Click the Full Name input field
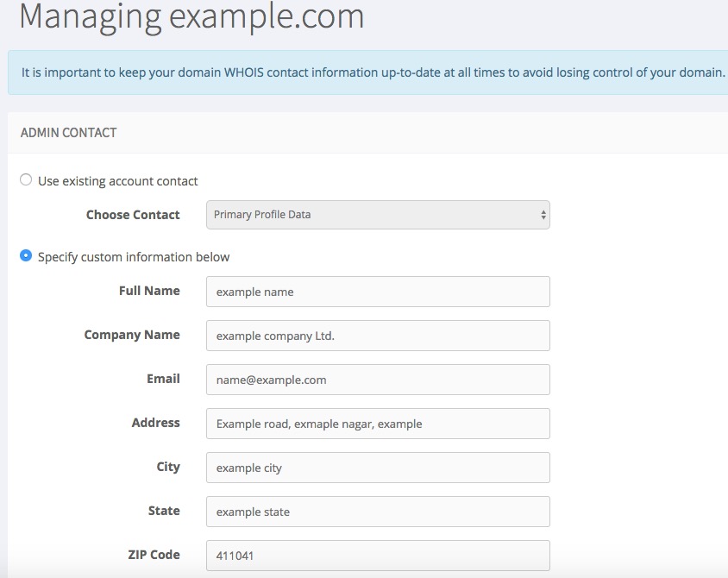The image size is (728, 578). coord(378,292)
